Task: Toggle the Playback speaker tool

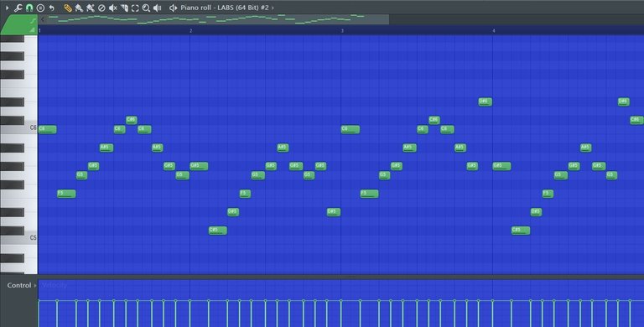Action: [158, 8]
